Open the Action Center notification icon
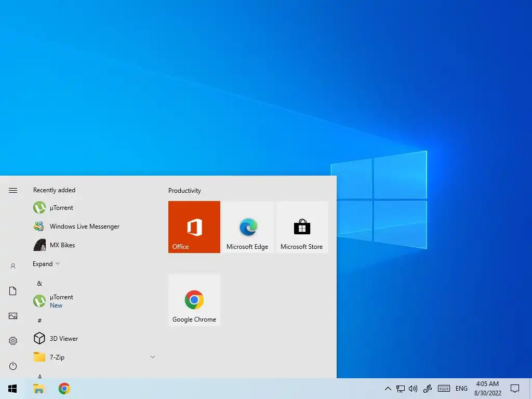532x399 pixels. coord(515,389)
